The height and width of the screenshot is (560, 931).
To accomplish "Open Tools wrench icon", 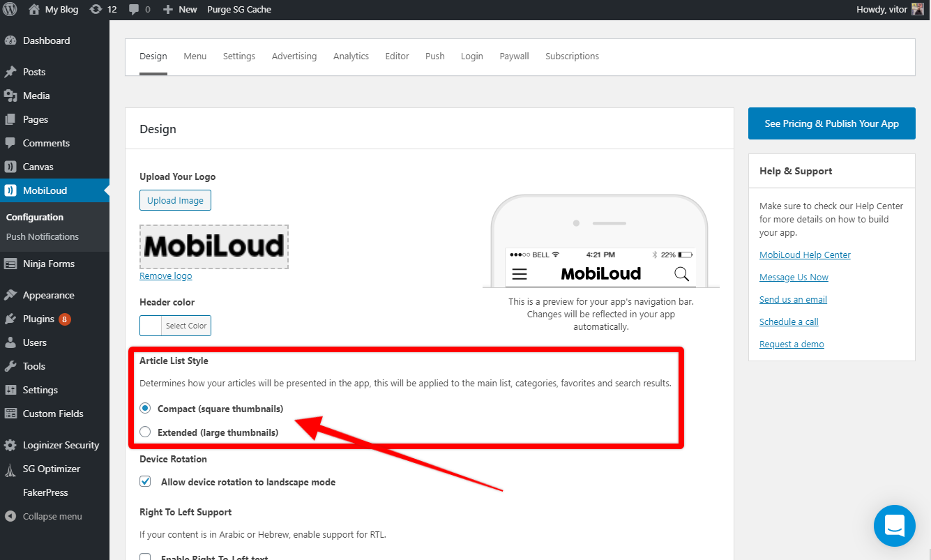I will (x=10, y=366).
